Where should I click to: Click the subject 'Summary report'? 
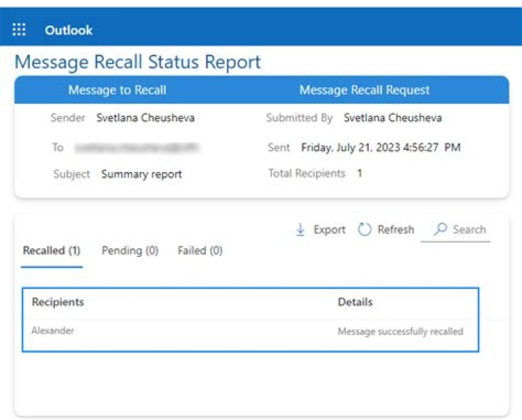(x=141, y=174)
